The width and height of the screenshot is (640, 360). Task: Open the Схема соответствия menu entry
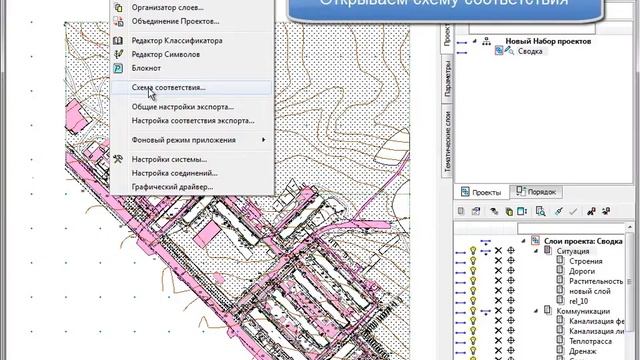pos(191,88)
